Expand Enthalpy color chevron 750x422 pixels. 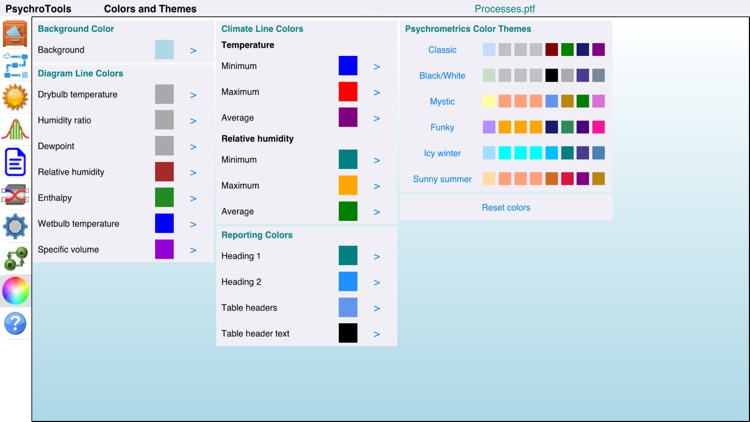coord(193,199)
